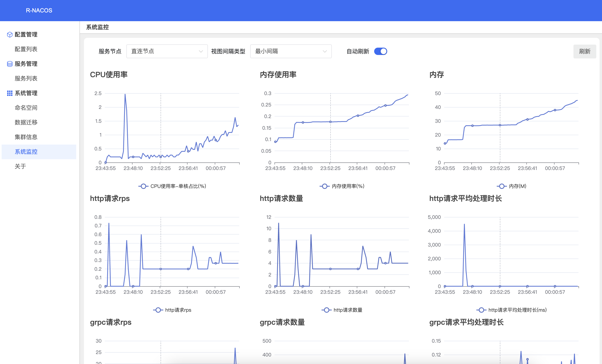This screenshot has width=602, height=364.
Task: Click the 内存(M) legend marker icon
Action: (502, 186)
